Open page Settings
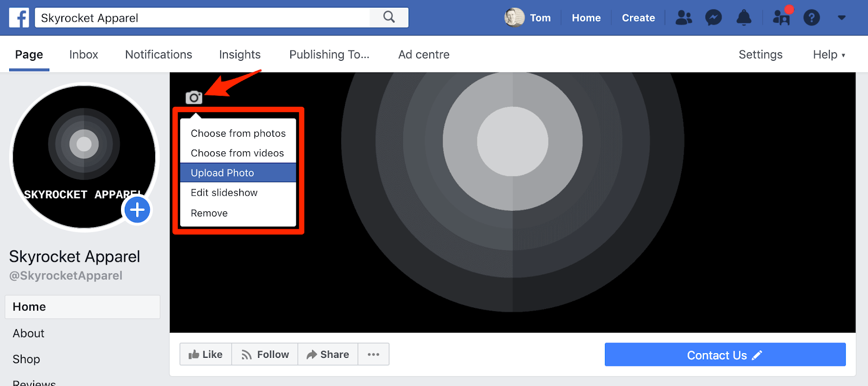Screen dimensions: 868x386 [x=761, y=54]
